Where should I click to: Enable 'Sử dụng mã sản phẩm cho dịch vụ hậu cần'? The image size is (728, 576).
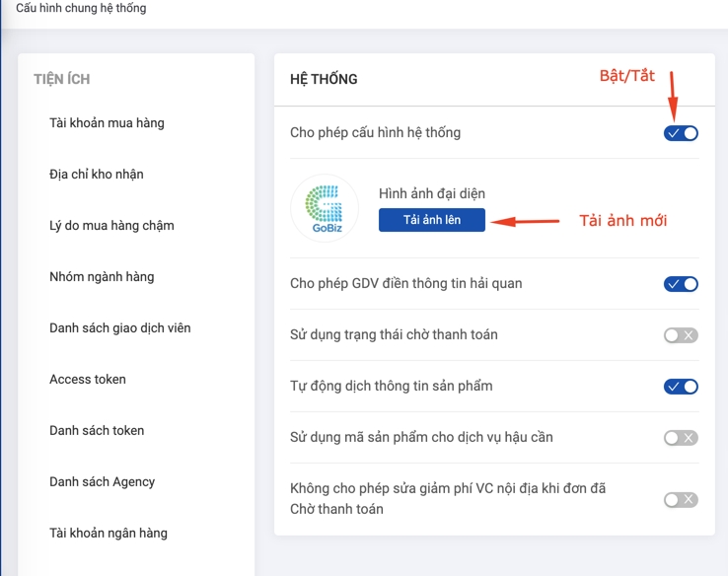(681, 438)
